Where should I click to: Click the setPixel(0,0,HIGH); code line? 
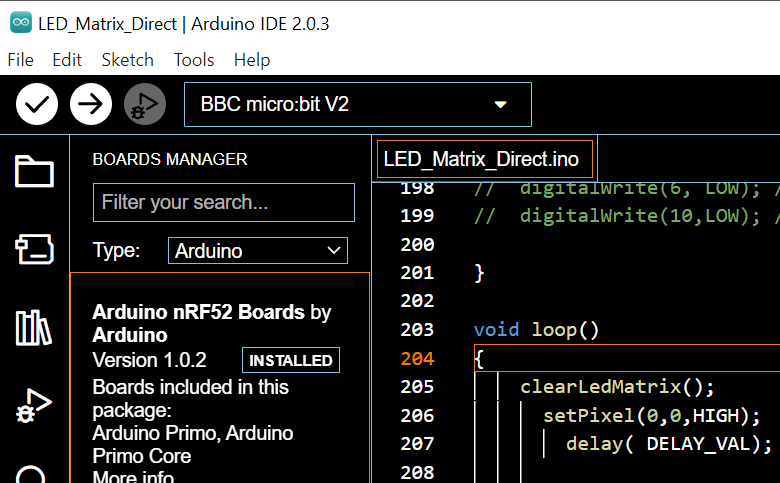tap(652, 415)
